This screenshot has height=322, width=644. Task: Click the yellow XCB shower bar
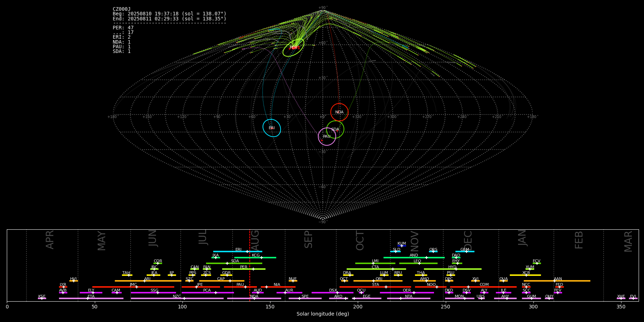click(525, 275)
